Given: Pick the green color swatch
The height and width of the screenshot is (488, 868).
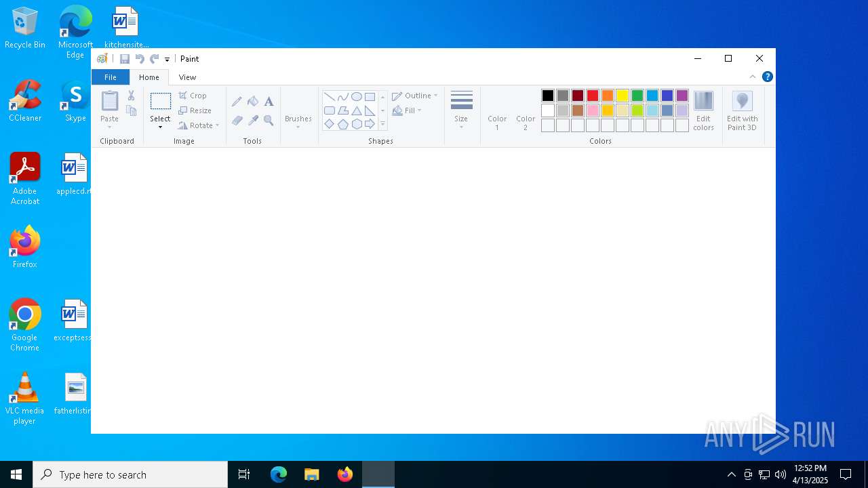Looking at the screenshot, I should click(637, 96).
